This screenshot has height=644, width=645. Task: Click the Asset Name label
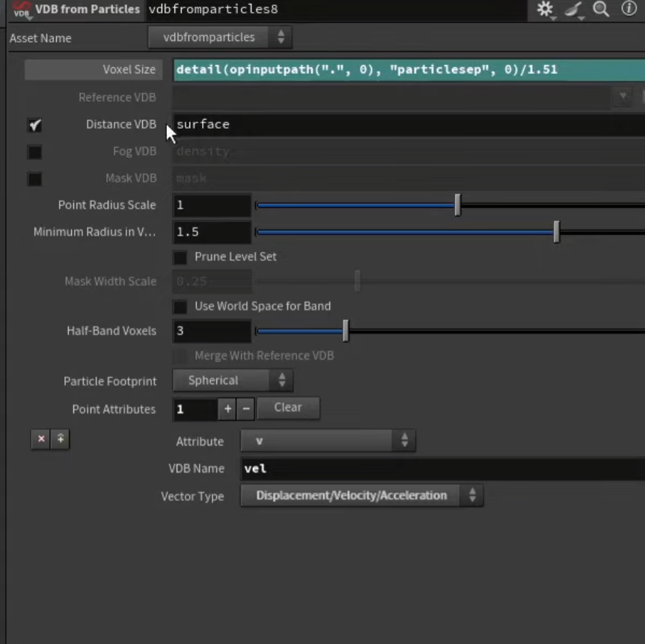(x=40, y=38)
